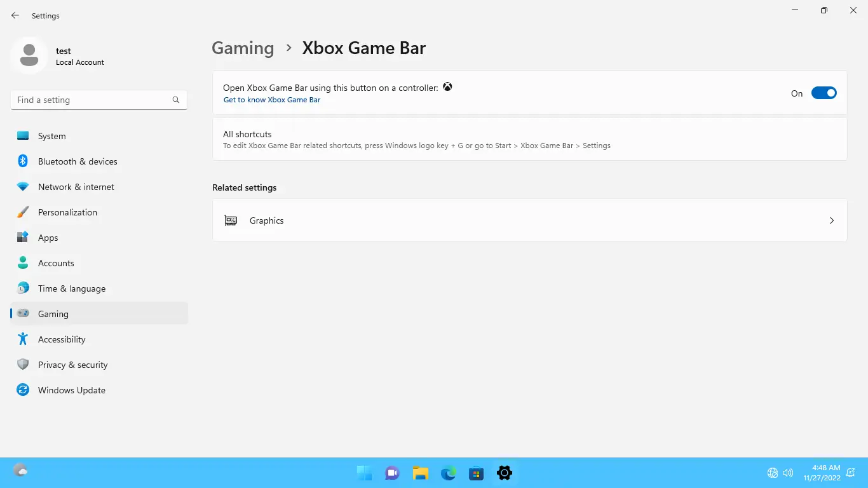Open File Explorer from the taskbar
The width and height of the screenshot is (868, 488).
tap(421, 473)
